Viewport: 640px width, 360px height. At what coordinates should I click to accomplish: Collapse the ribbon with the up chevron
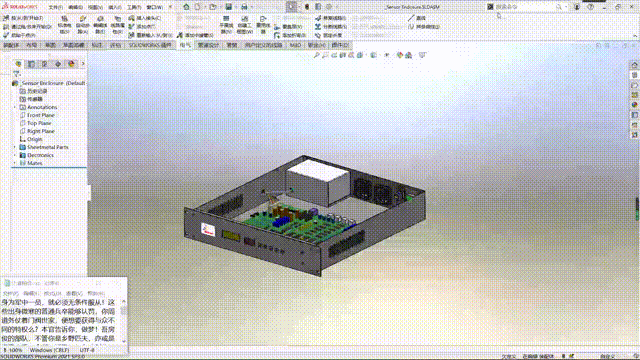click(635, 36)
